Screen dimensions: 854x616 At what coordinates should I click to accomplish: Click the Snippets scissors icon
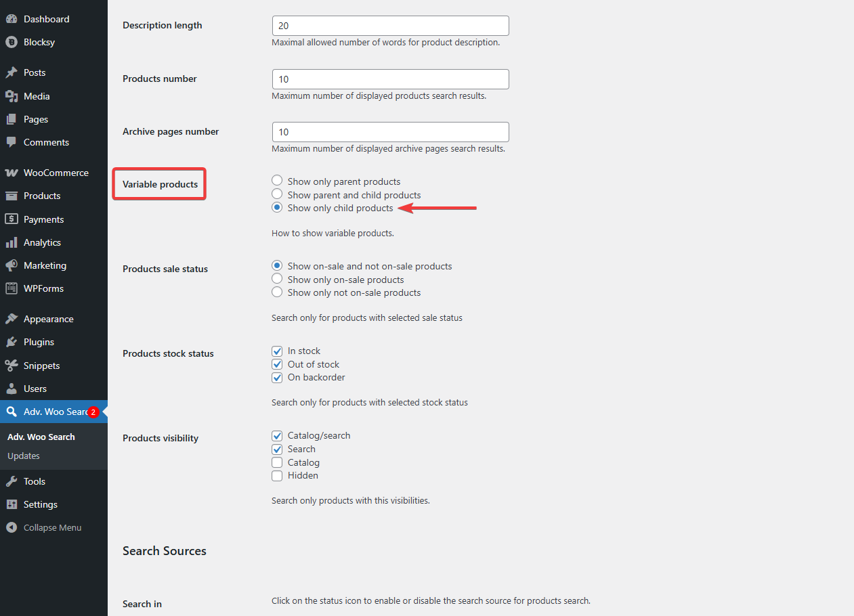[x=12, y=366]
